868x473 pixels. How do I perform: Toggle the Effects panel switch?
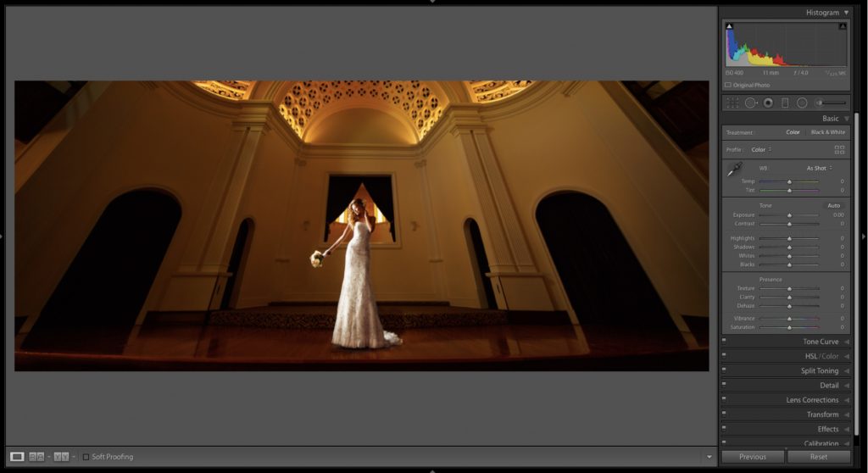(x=724, y=427)
